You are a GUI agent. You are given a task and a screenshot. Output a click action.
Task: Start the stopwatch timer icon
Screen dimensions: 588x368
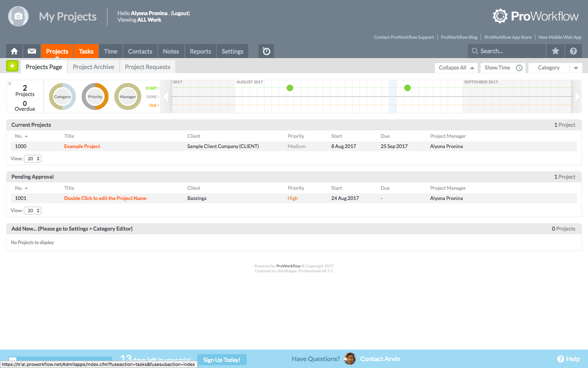(266, 51)
